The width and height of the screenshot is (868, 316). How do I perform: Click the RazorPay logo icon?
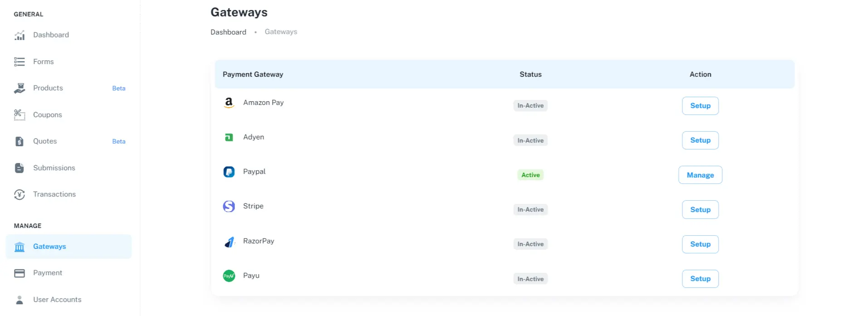[x=229, y=242]
